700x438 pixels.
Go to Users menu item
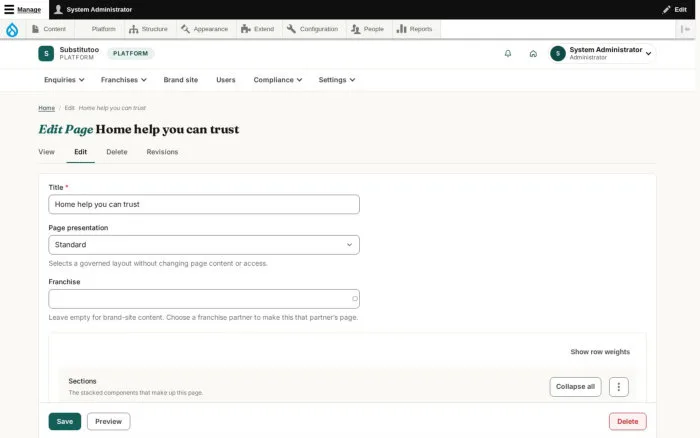[x=226, y=80]
